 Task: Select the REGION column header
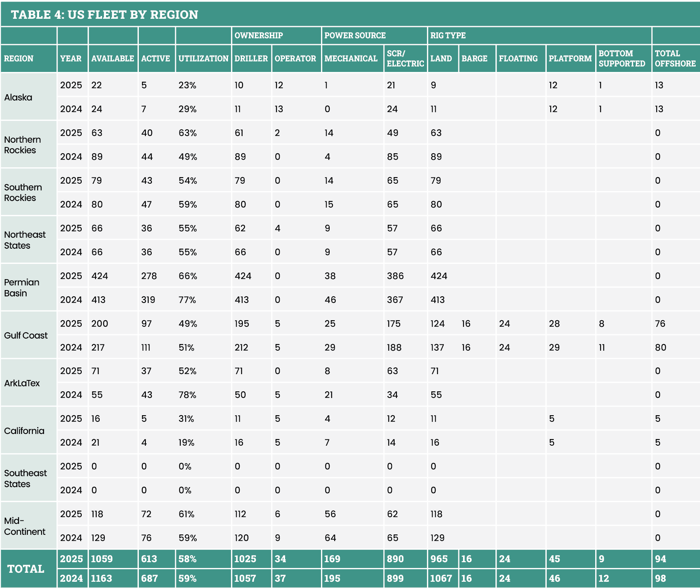[18, 59]
